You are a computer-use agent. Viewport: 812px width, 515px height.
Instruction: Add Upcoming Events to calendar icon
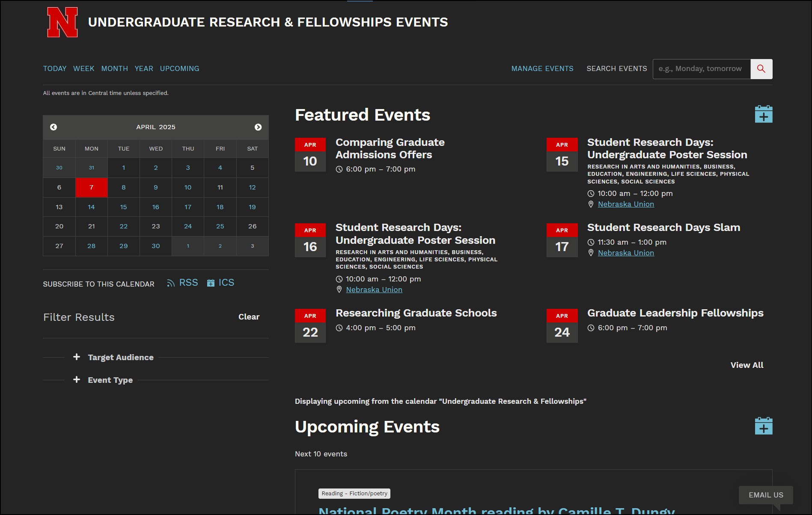[763, 426]
